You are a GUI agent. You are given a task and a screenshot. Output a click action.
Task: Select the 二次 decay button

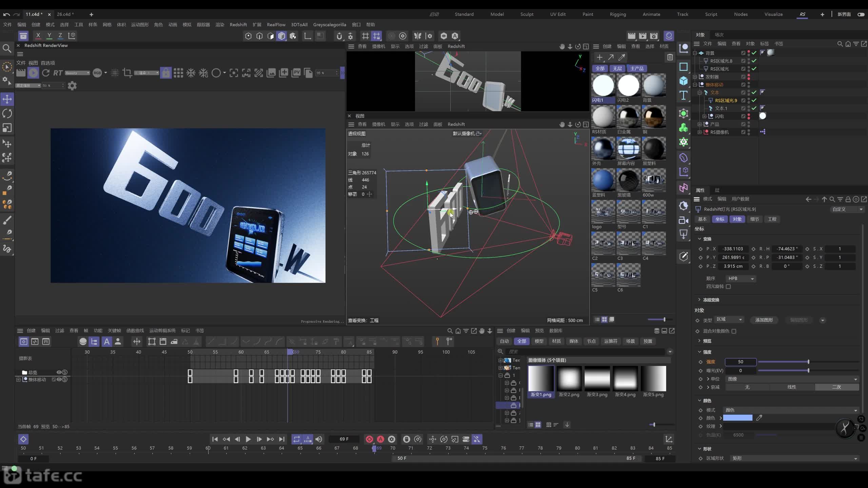click(x=836, y=387)
